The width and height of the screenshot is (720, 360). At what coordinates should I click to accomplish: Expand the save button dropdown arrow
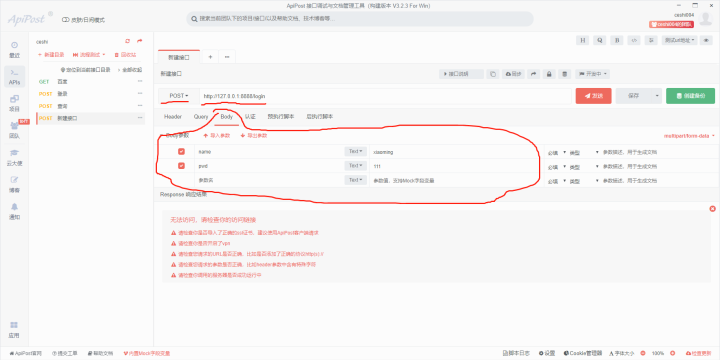pos(657,96)
